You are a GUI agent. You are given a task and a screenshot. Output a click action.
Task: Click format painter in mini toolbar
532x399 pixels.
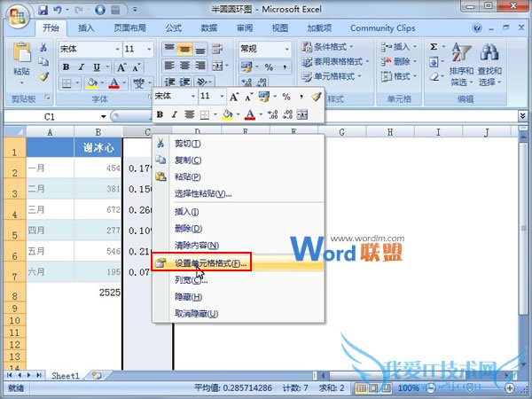(316, 97)
